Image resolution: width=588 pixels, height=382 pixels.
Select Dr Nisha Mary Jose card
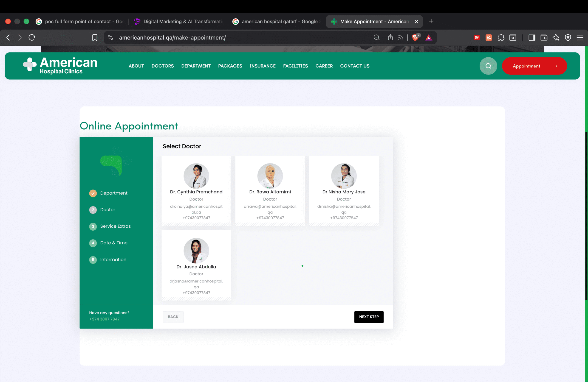coord(344,190)
